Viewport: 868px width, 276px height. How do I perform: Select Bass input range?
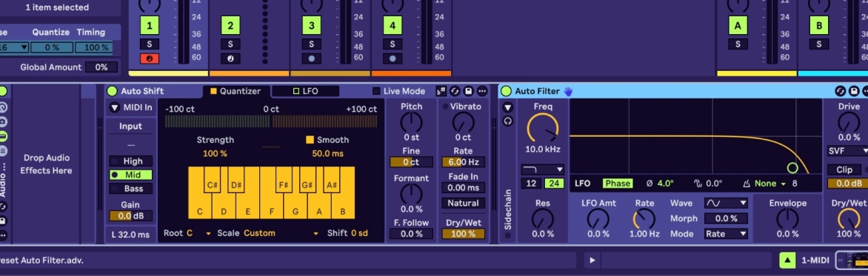(x=130, y=189)
